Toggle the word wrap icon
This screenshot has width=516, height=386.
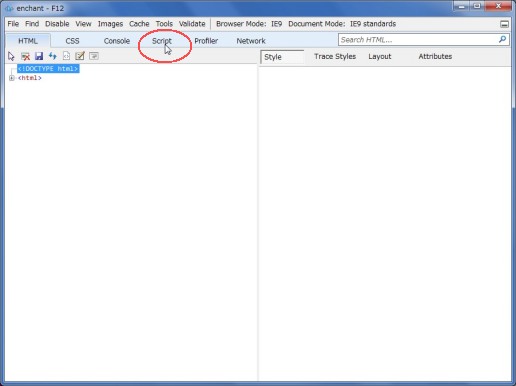(94, 56)
